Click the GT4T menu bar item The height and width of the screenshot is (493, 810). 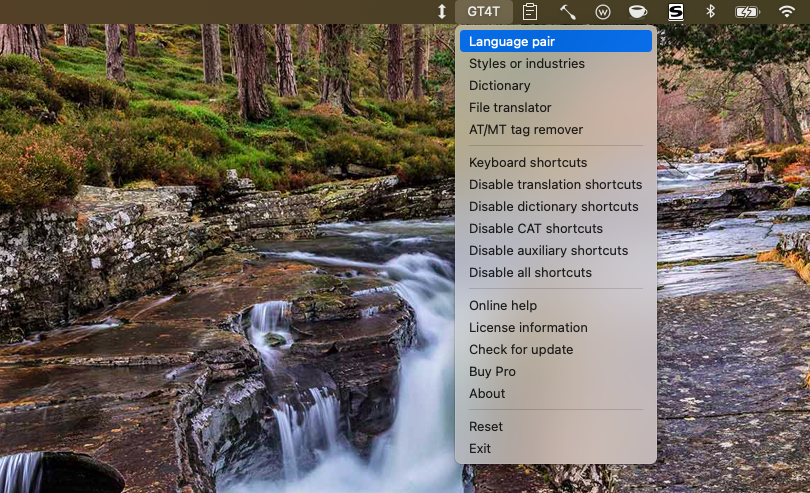484,12
